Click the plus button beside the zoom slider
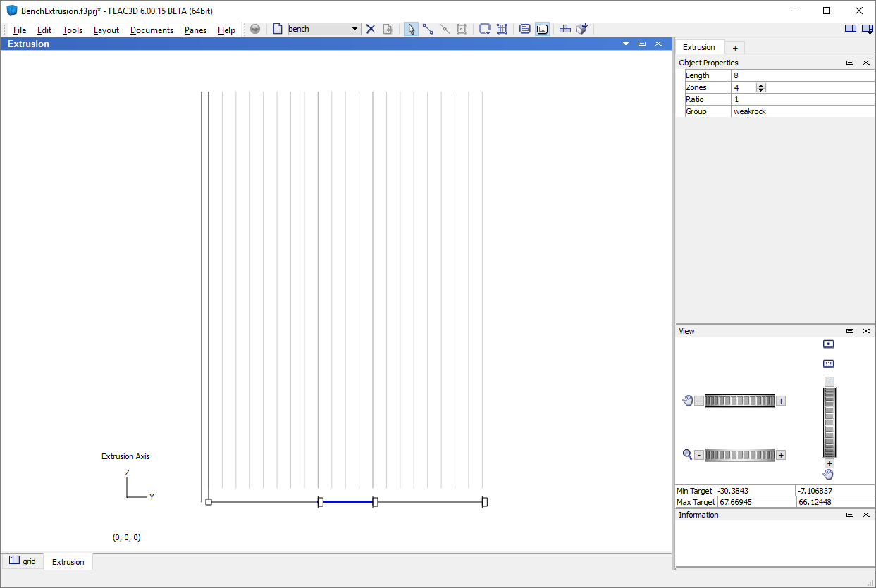 coord(781,455)
